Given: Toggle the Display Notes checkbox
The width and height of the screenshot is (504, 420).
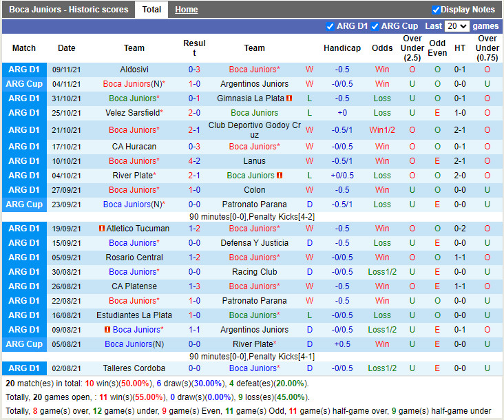Looking at the screenshot, I should (436, 10).
